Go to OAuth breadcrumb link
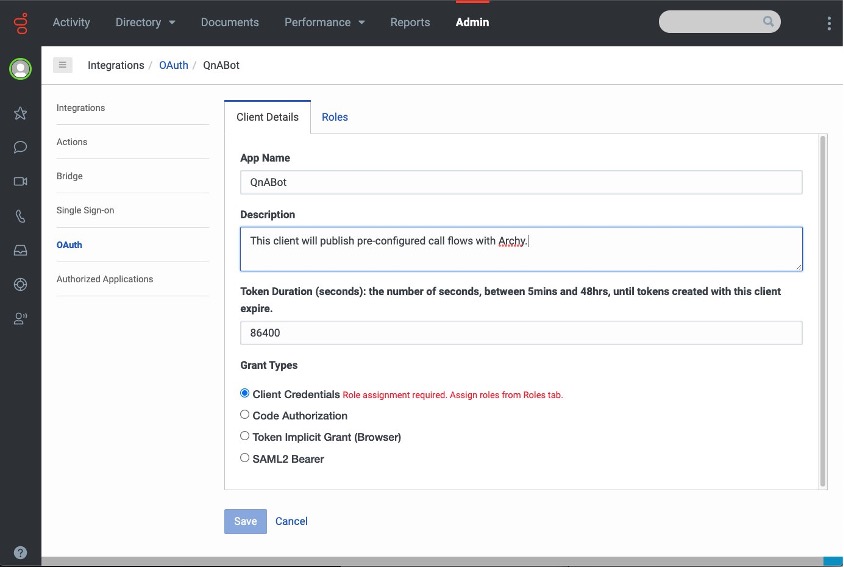Image resolution: width=844 pixels, height=568 pixels. coord(173,65)
